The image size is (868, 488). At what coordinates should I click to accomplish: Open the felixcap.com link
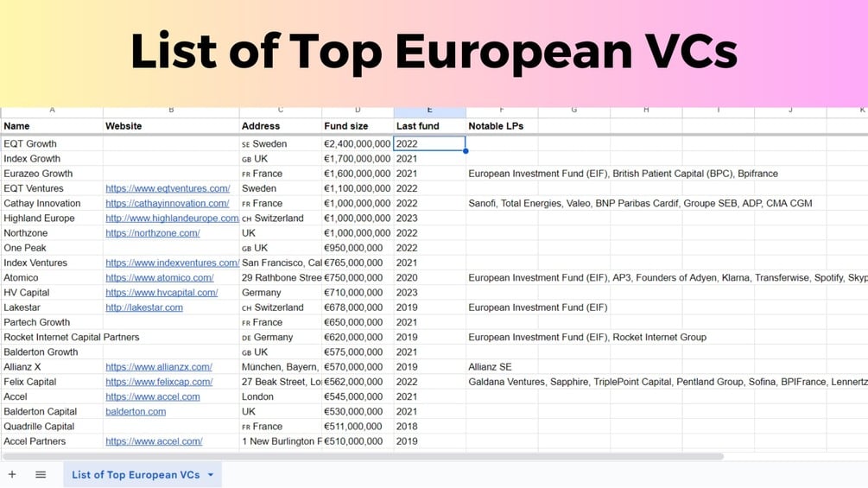tap(159, 383)
